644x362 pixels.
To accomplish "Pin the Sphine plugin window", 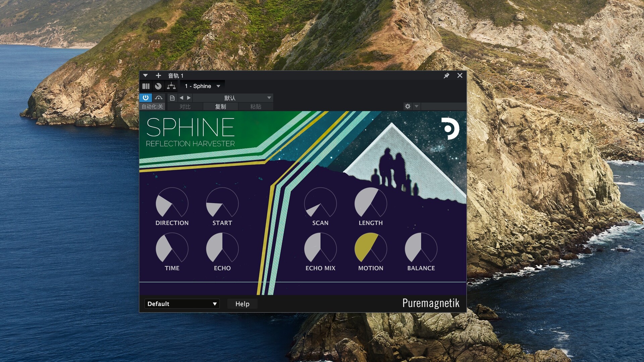I will (x=446, y=75).
